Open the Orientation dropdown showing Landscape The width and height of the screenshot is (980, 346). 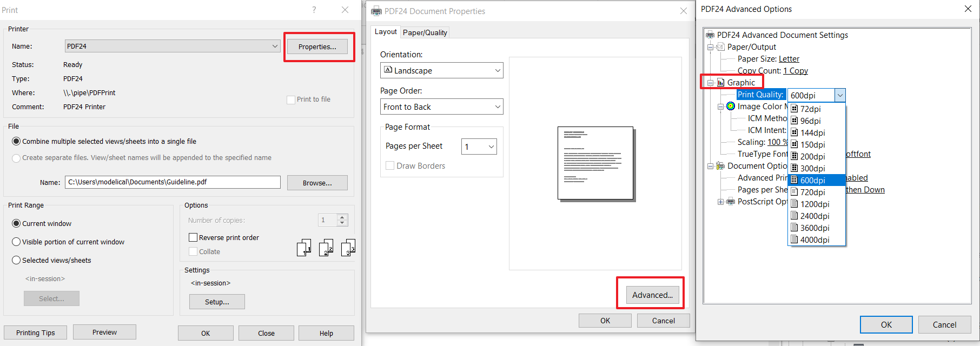[442, 70]
